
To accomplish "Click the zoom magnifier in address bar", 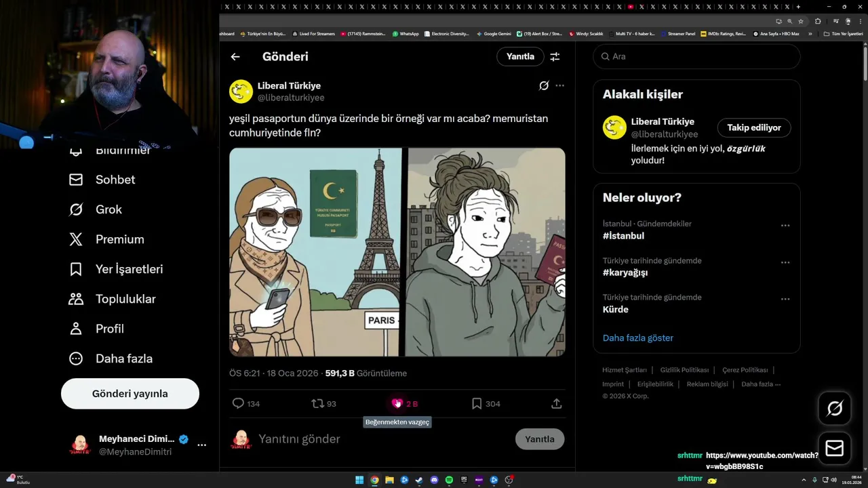I will click(x=789, y=21).
